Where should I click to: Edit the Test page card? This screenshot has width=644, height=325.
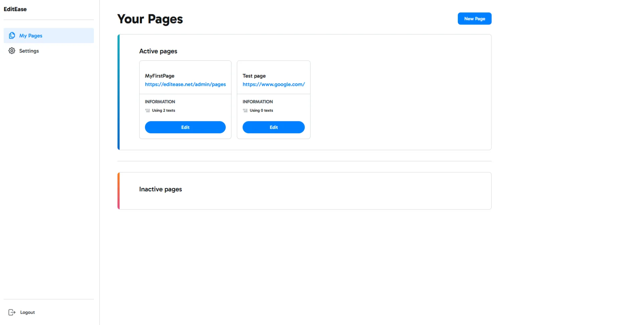pyautogui.click(x=274, y=127)
